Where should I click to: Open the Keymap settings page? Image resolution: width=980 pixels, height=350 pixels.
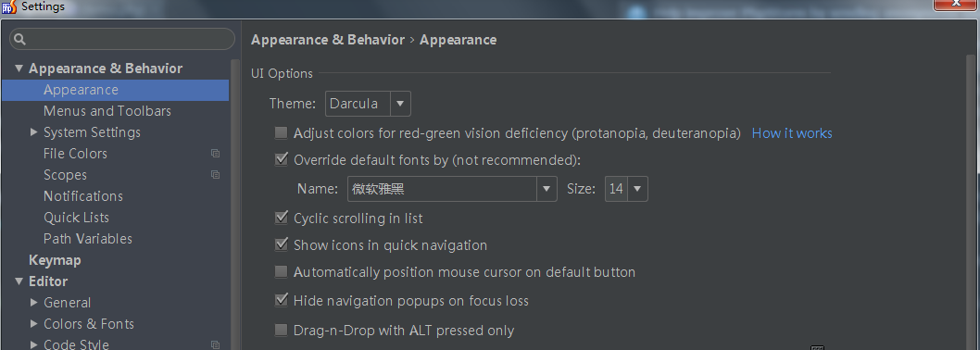point(55,260)
